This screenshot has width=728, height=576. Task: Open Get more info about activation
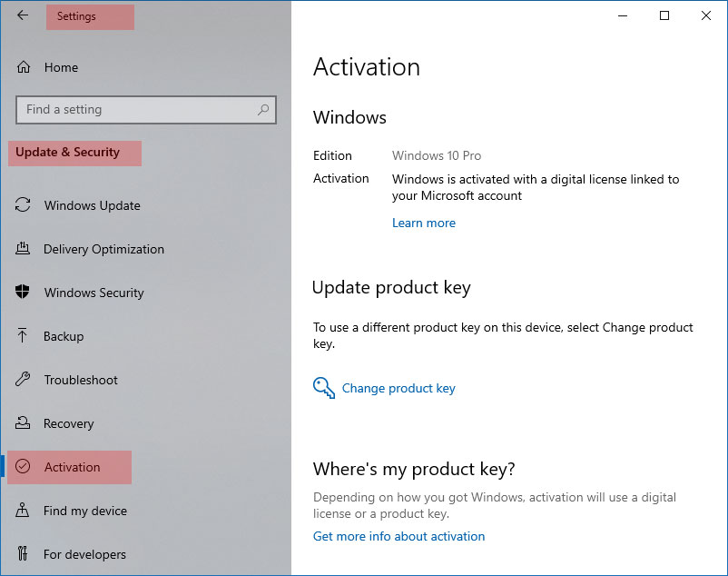pyautogui.click(x=398, y=536)
